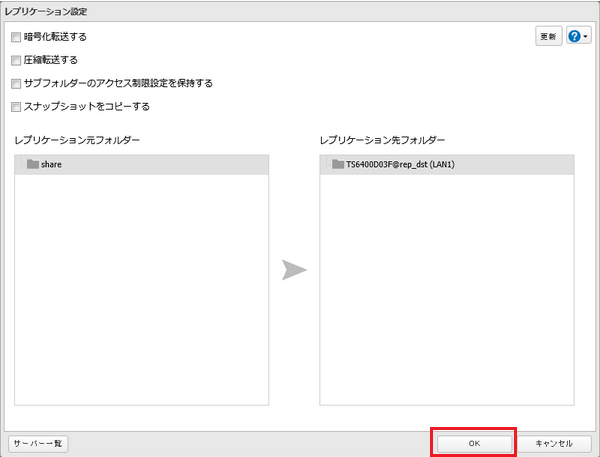The width and height of the screenshot is (600, 457).
Task: Click the share folder icon
Action: [33, 164]
